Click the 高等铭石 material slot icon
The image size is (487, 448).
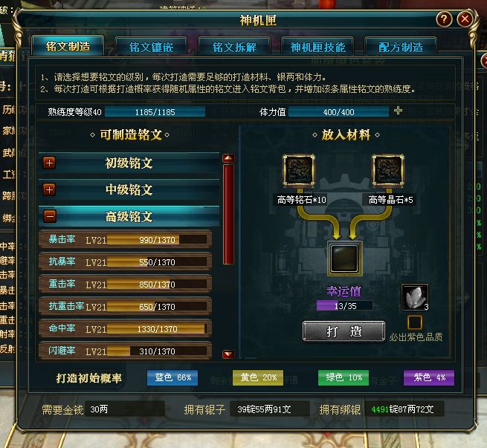(x=298, y=171)
